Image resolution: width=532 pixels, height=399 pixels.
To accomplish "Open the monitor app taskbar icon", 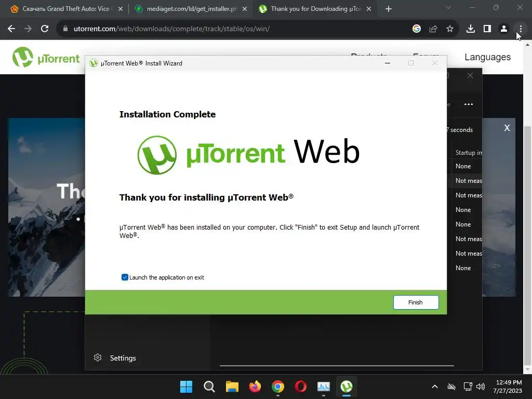I will click(324, 387).
